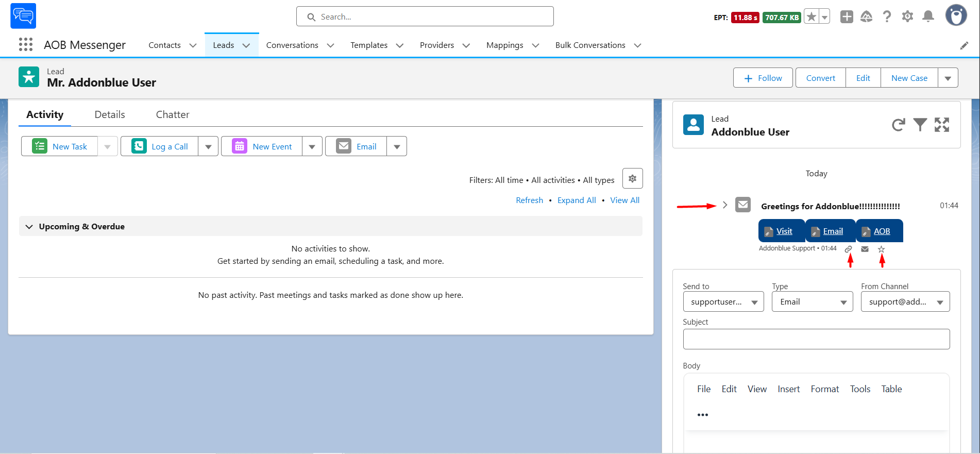Reveal more editor options ellipsis
This screenshot has width=980, height=454.
[x=703, y=415]
